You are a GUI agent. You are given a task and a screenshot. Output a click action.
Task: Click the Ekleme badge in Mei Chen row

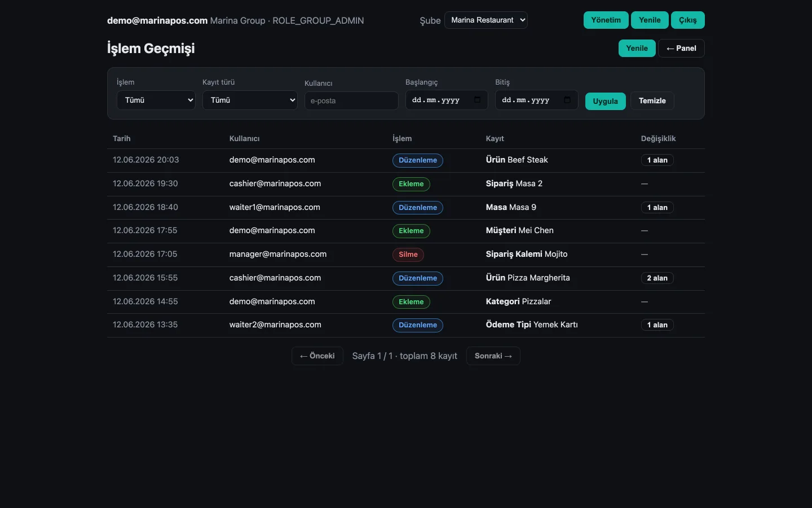pos(412,231)
